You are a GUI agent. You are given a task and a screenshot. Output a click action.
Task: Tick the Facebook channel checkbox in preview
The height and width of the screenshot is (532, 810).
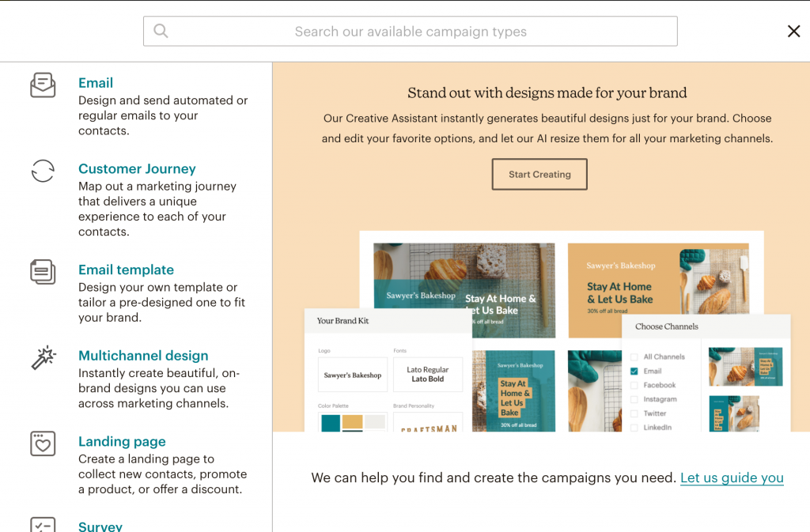[x=634, y=385]
